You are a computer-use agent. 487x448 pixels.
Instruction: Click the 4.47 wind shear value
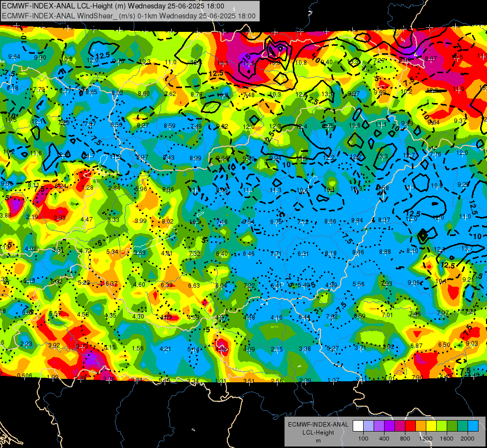tap(87, 219)
